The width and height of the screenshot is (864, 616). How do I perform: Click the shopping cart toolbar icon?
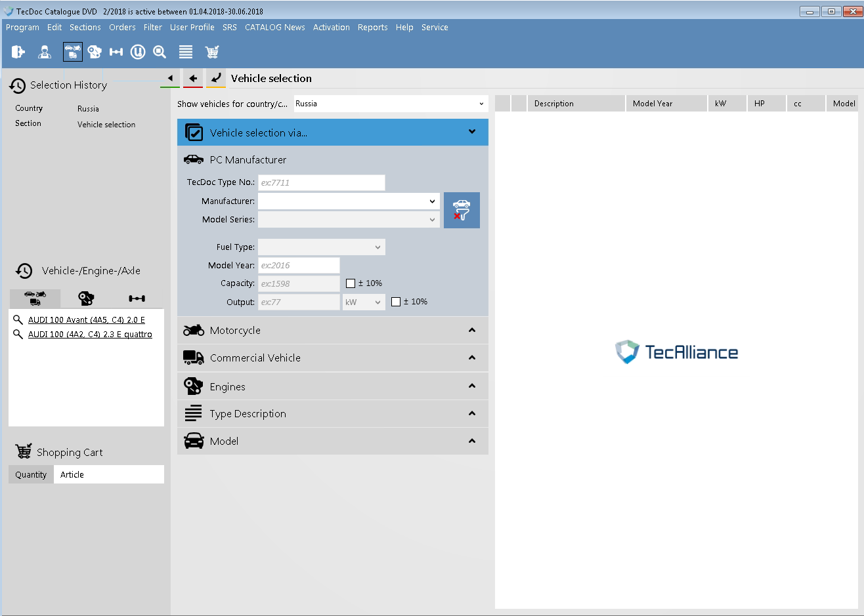[x=211, y=52]
